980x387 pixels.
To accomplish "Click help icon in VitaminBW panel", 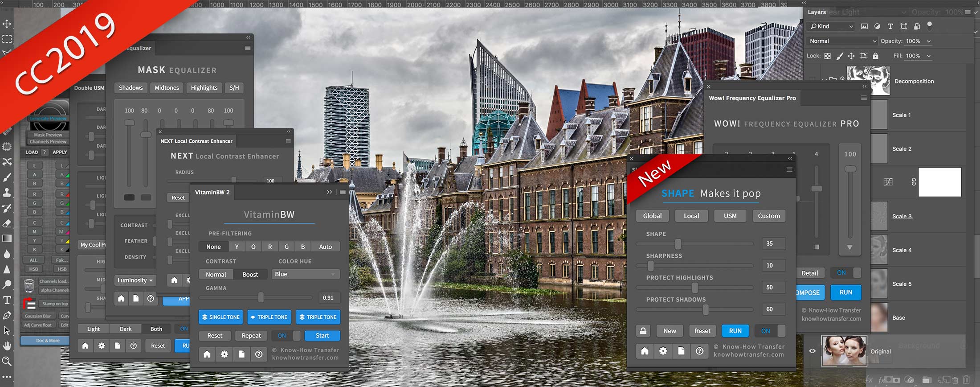I will 259,354.
